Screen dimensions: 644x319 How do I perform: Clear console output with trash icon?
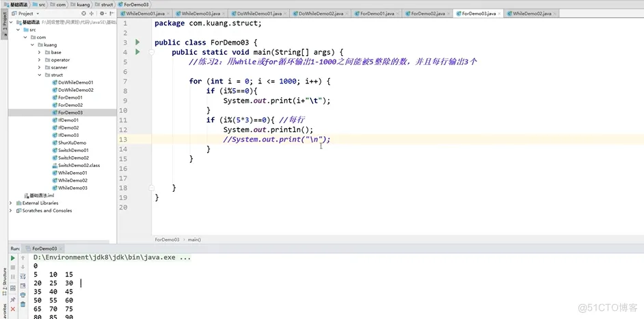coord(23,304)
